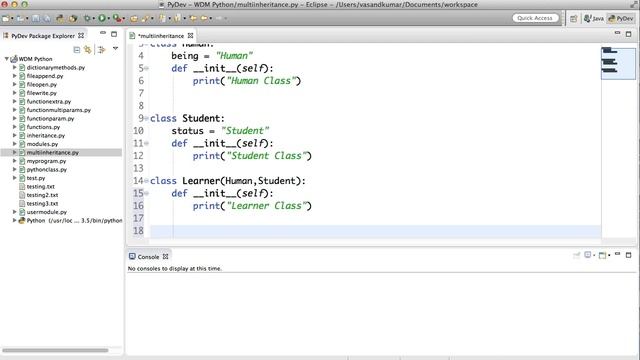Open Package Explorer view menu arrow
640x360 pixels.
pyautogui.click(x=116, y=49)
